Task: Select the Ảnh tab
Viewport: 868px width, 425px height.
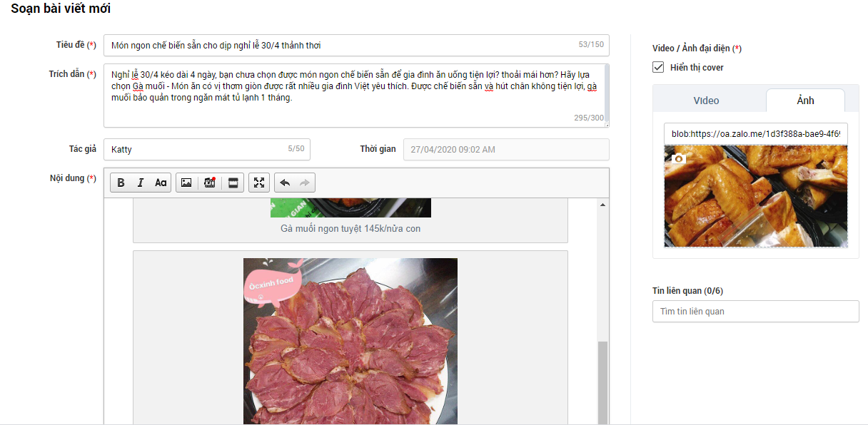Action: (805, 101)
